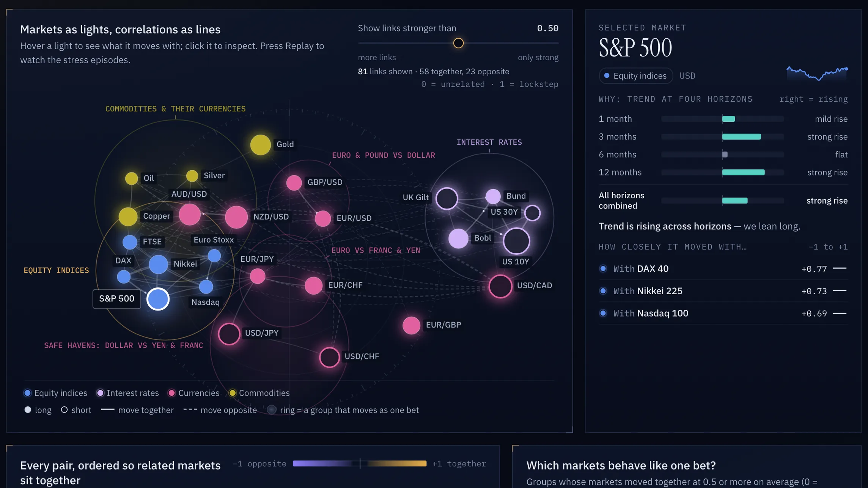Select the Bobl rates node
This screenshot has height=488, width=868.
point(458,239)
